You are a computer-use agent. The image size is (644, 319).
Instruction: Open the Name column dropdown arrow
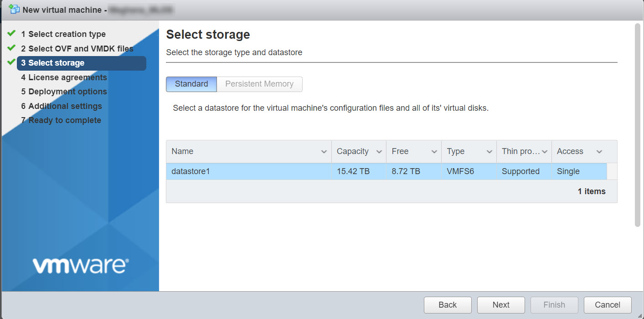324,152
